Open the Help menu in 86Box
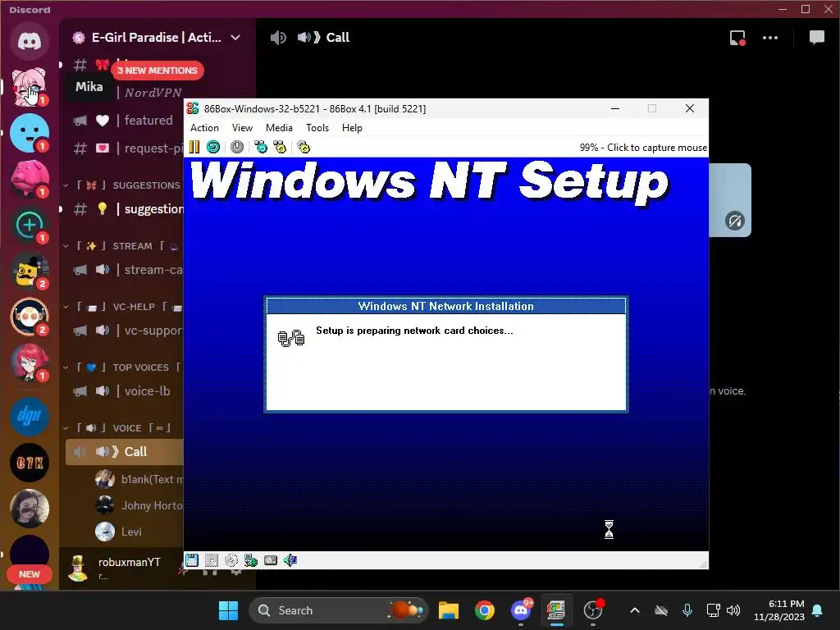Image resolution: width=840 pixels, height=630 pixels. (352, 127)
